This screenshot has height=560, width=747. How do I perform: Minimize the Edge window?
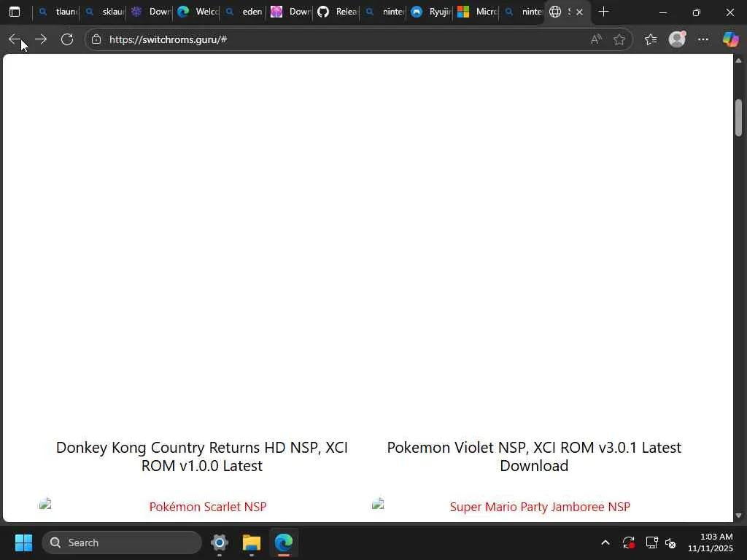coord(662,12)
